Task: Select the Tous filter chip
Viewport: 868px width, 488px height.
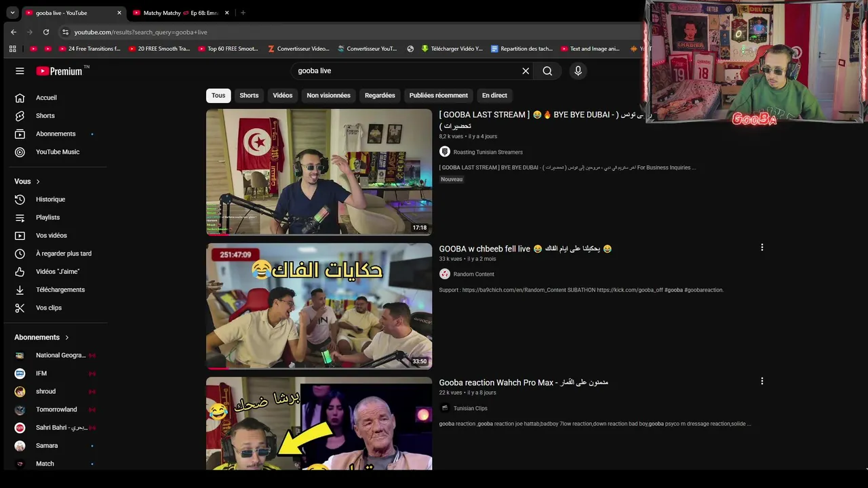Action: (218, 96)
